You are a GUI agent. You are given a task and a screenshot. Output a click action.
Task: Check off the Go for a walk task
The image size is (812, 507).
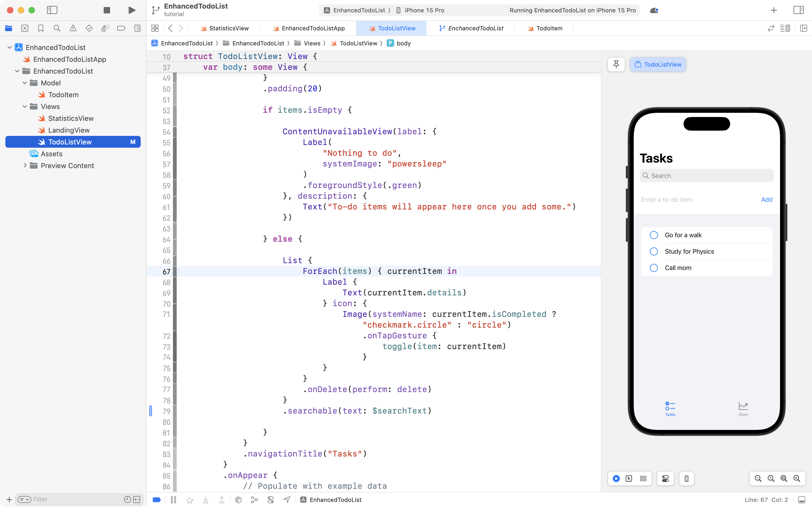[x=654, y=235]
